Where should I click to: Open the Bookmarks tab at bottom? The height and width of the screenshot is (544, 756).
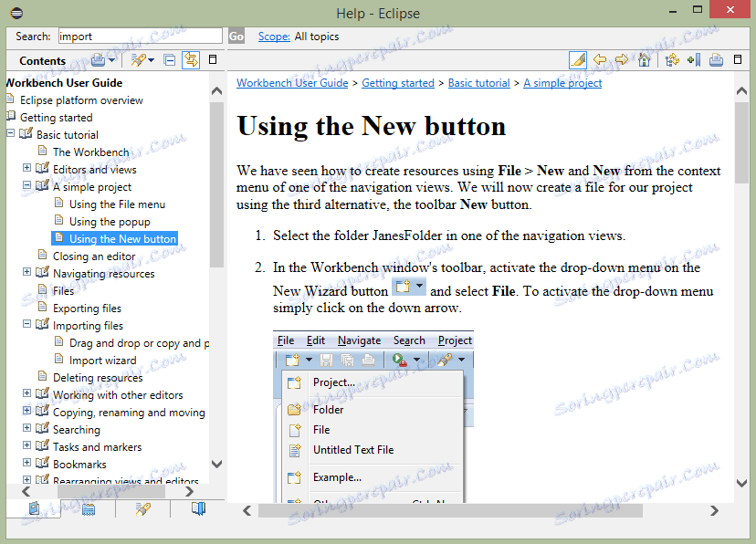point(198,509)
